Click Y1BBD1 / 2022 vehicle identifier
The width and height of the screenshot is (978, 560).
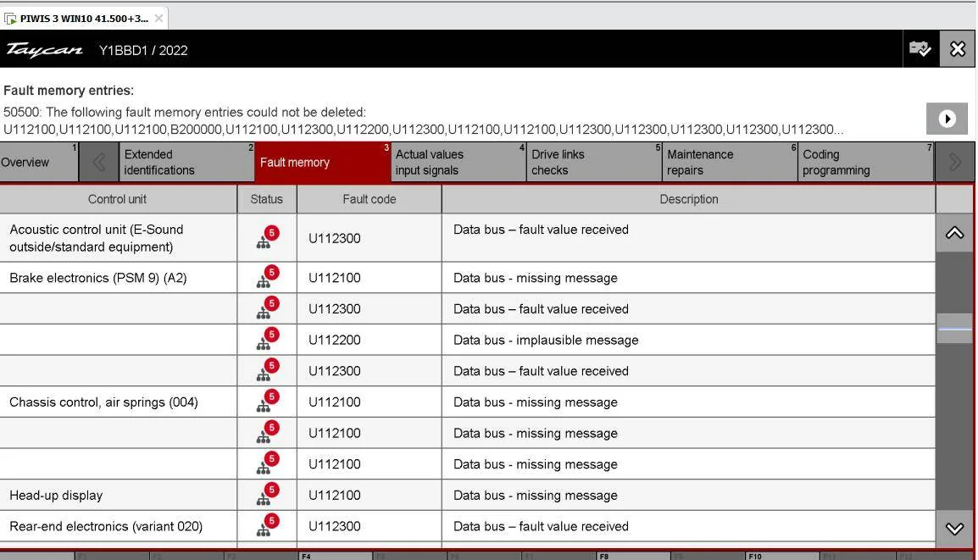[x=143, y=51]
